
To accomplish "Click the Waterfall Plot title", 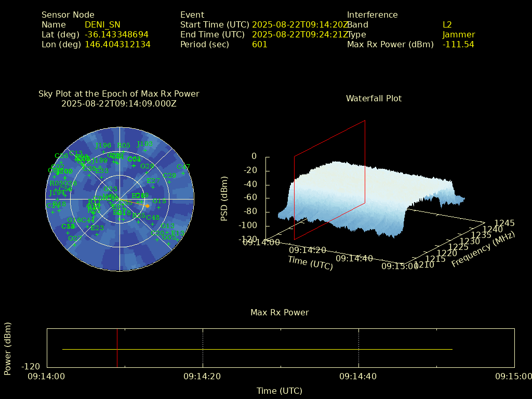I will click(374, 99).
